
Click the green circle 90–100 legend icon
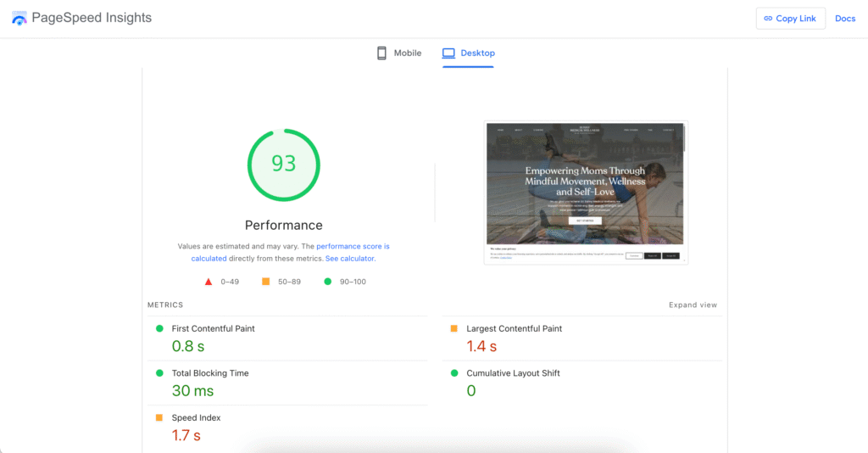(327, 282)
